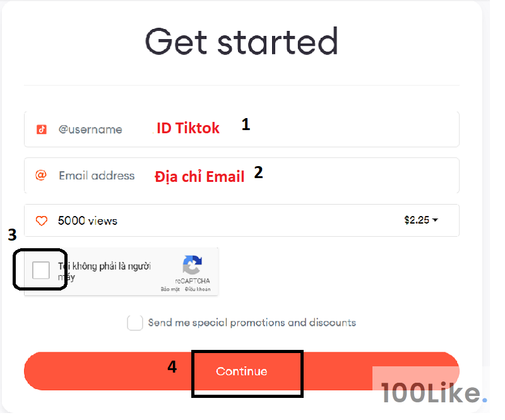Check the "Tôi không phải là người máy" box
The image size is (505, 420).
pyautogui.click(x=40, y=270)
